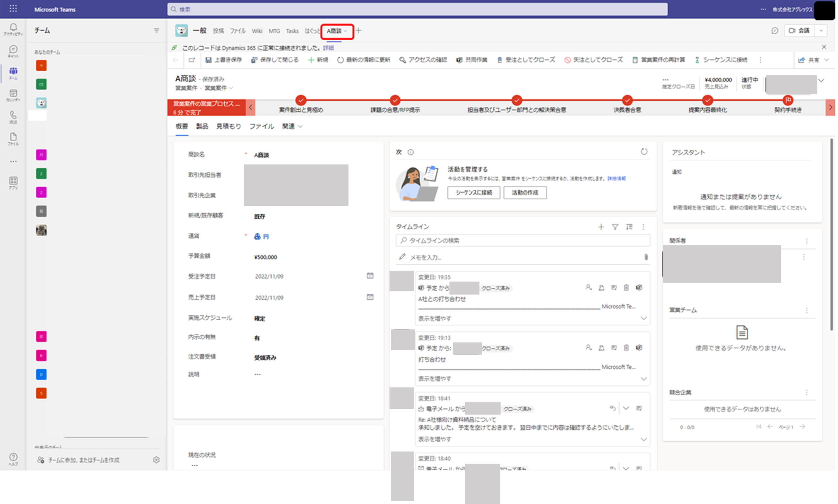Open the 関連 dropdown on the record tabs
This screenshot has width=838, height=504.
point(301,126)
